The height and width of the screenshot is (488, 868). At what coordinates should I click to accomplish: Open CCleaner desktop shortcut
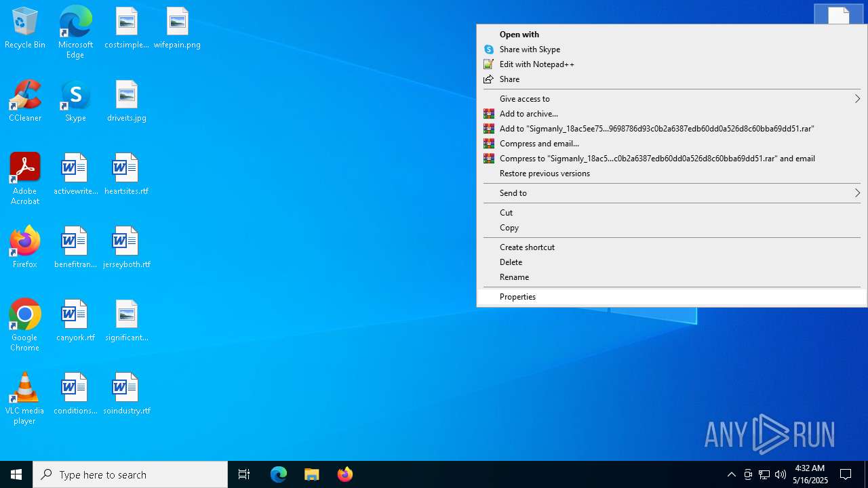pos(25,102)
